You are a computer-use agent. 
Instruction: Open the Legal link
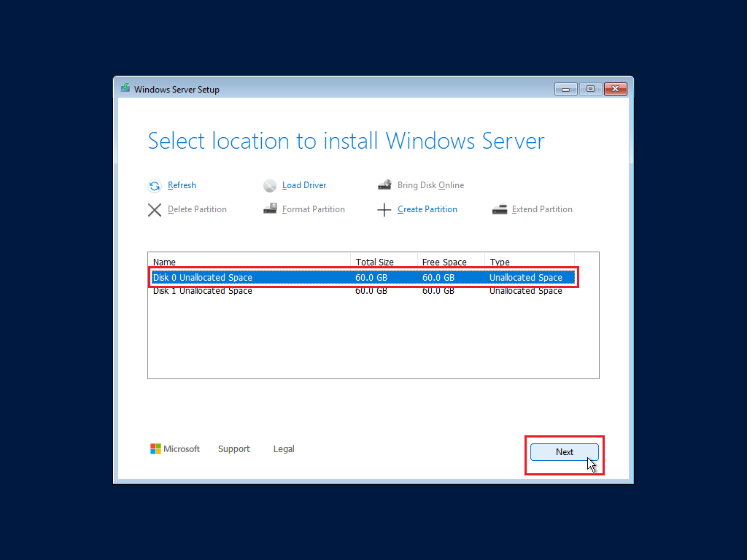[284, 449]
